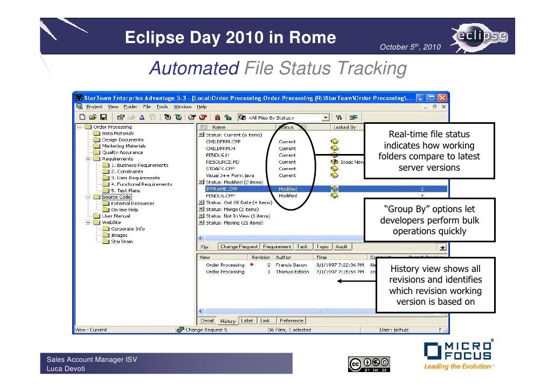This screenshot has width=555, height=392.
Task: Click the down-arrow pane toggle right of the Audit tab
Action: [442, 247]
